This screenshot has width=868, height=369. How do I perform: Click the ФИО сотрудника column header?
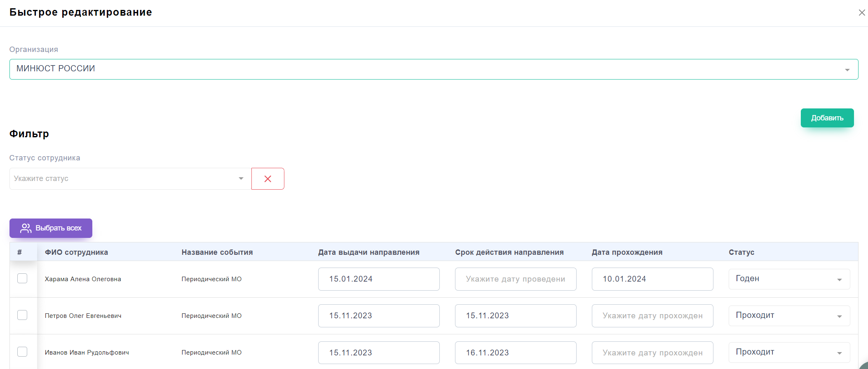click(76, 252)
